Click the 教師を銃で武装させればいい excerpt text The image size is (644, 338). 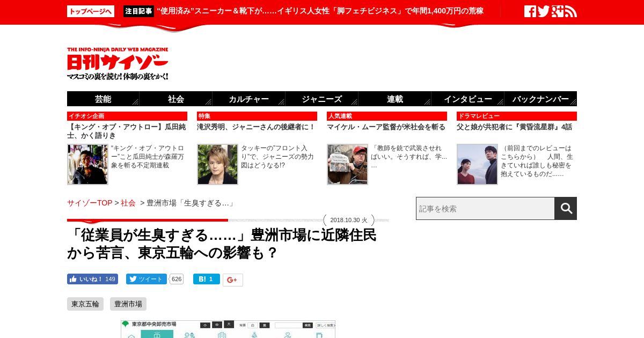point(409,156)
